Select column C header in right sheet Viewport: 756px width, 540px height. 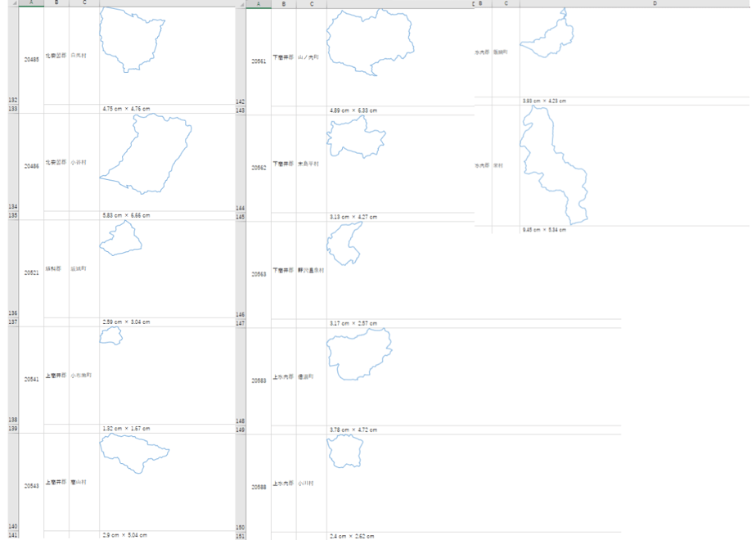(506, 3)
